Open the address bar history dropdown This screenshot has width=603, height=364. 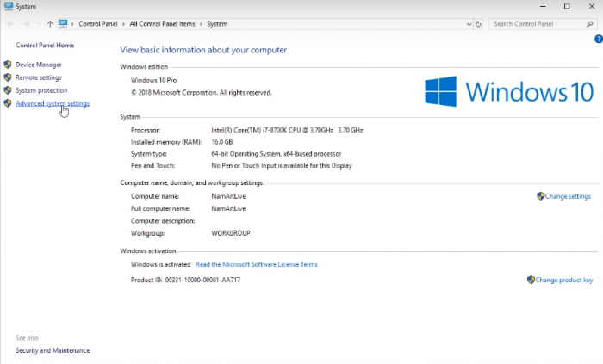pos(469,24)
